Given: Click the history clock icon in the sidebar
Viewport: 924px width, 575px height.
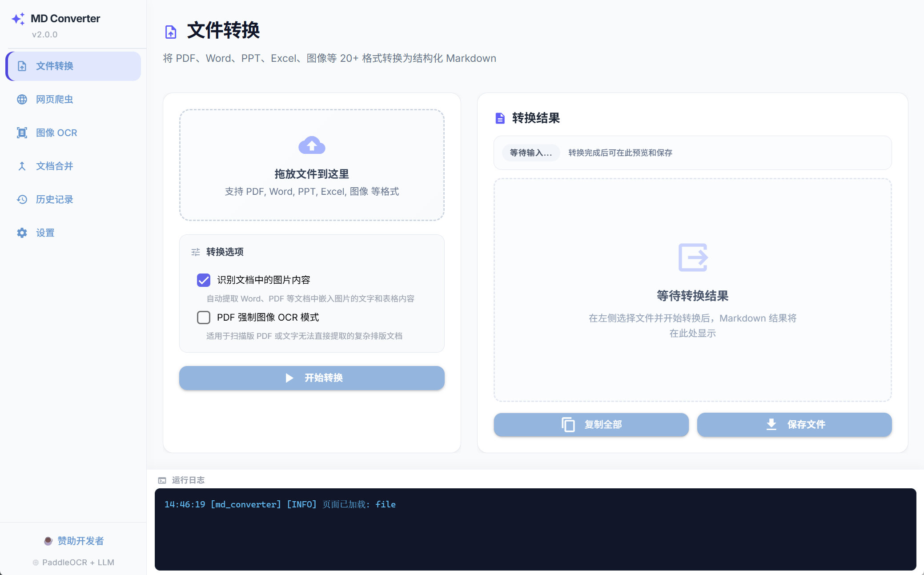Looking at the screenshot, I should 22,199.
